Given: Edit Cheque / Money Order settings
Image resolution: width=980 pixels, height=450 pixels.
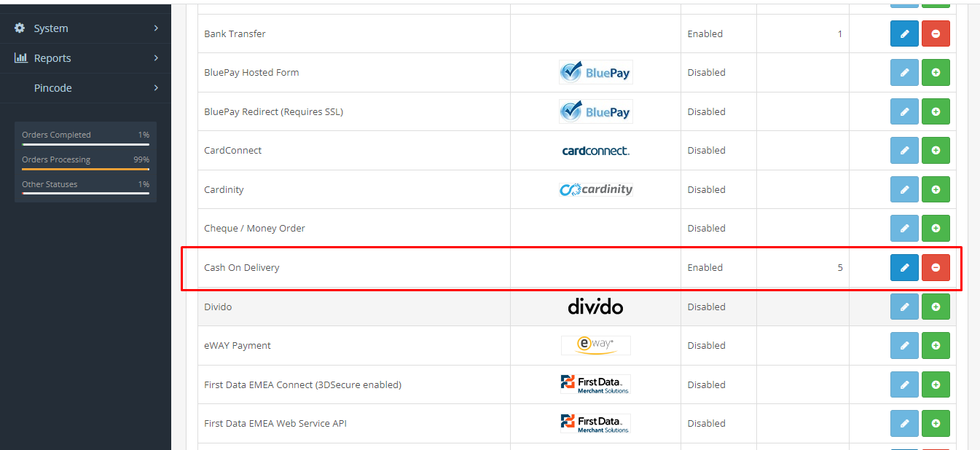Looking at the screenshot, I should click(x=904, y=228).
